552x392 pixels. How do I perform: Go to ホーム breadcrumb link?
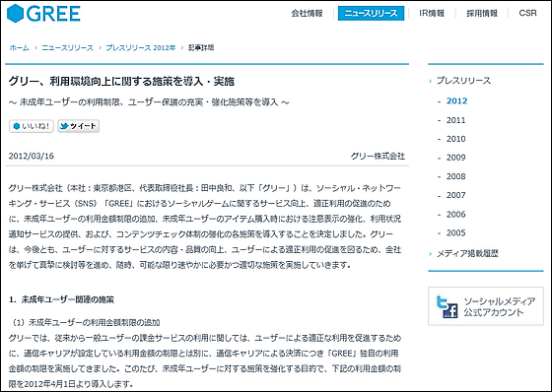(x=20, y=47)
